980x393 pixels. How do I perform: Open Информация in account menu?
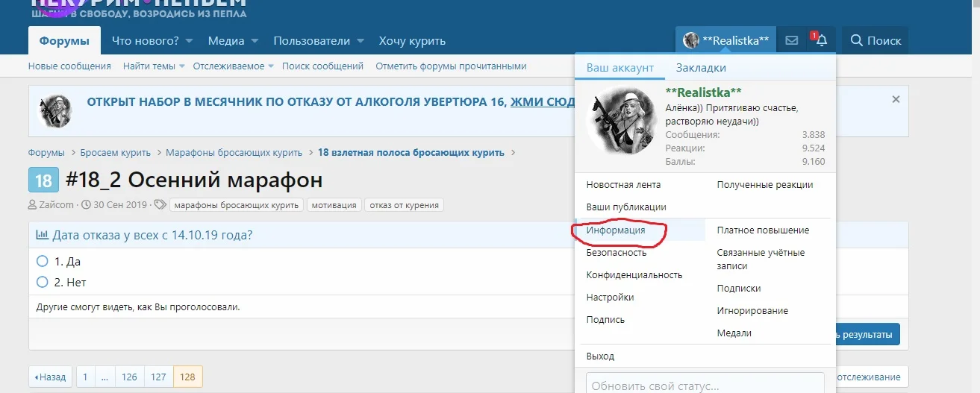[616, 230]
